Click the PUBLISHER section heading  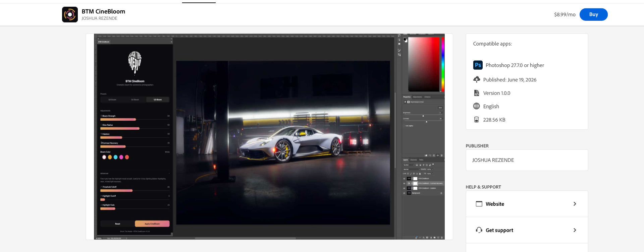477,146
